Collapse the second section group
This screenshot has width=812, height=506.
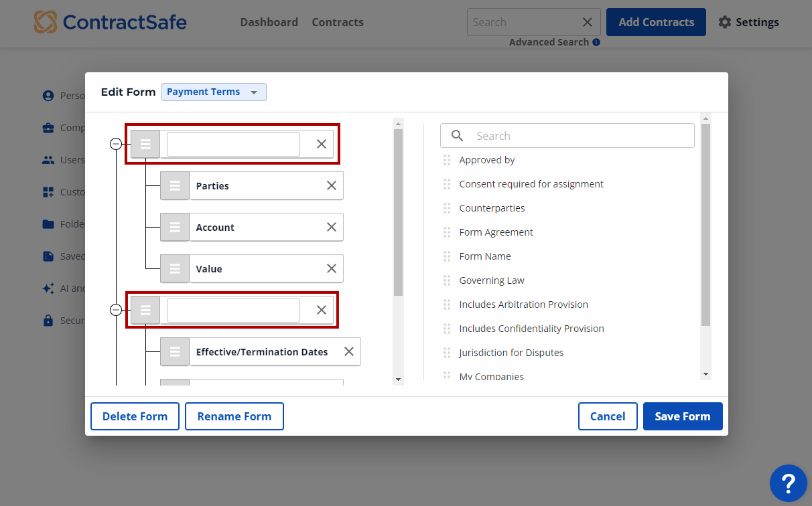click(x=116, y=310)
